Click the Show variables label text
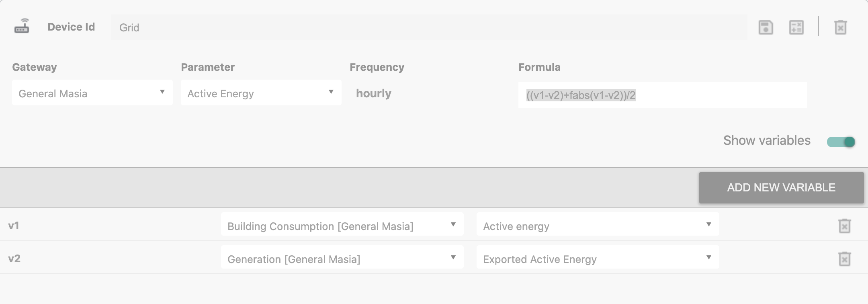 (767, 140)
